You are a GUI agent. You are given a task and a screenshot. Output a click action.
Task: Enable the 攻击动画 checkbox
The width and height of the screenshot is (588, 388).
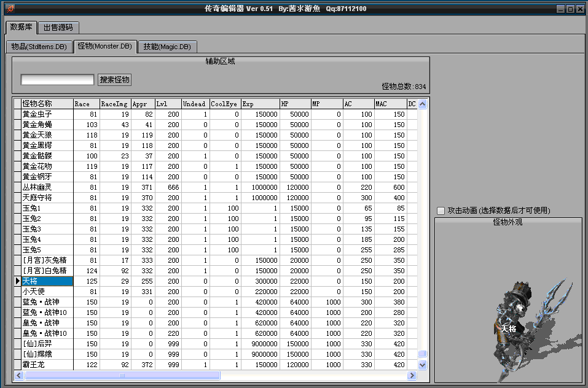pyautogui.click(x=441, y=211)
